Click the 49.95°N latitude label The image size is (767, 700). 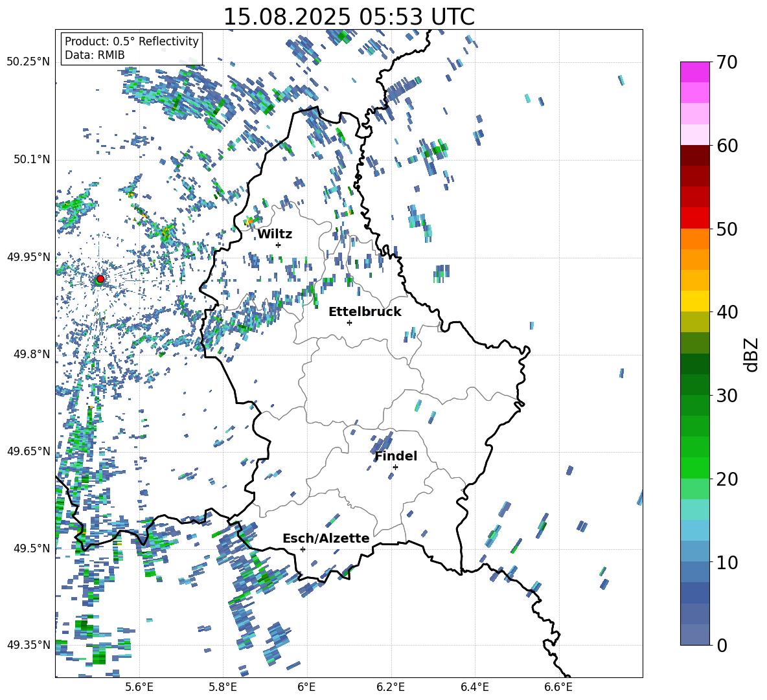click(28, 256)
